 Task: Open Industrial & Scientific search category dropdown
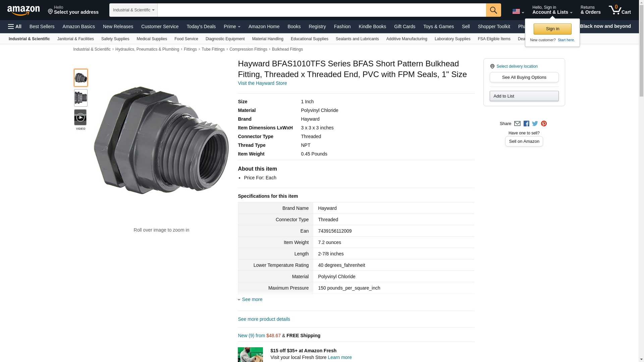(x=133, y=10)
